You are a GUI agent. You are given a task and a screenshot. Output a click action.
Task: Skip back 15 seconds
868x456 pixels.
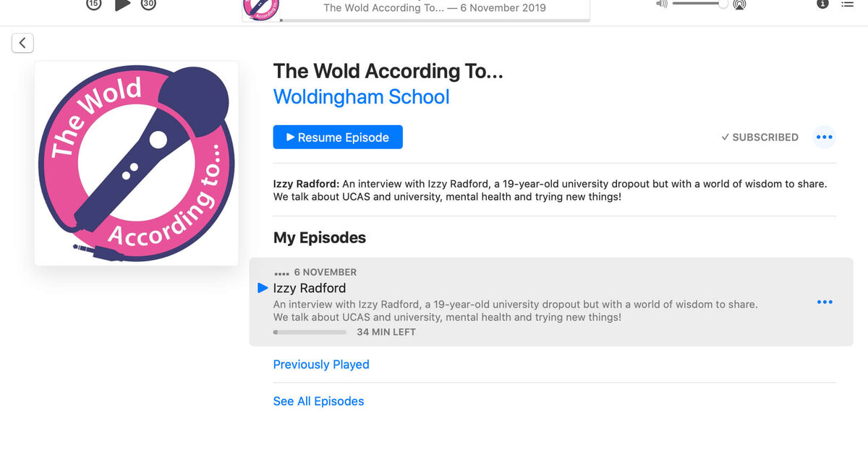pyautogui.click(x=94, y=4)
